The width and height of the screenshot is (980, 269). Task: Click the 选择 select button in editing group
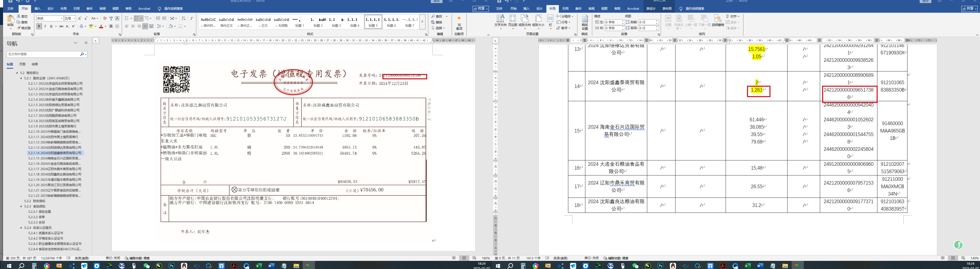click(x=438, y=28)
